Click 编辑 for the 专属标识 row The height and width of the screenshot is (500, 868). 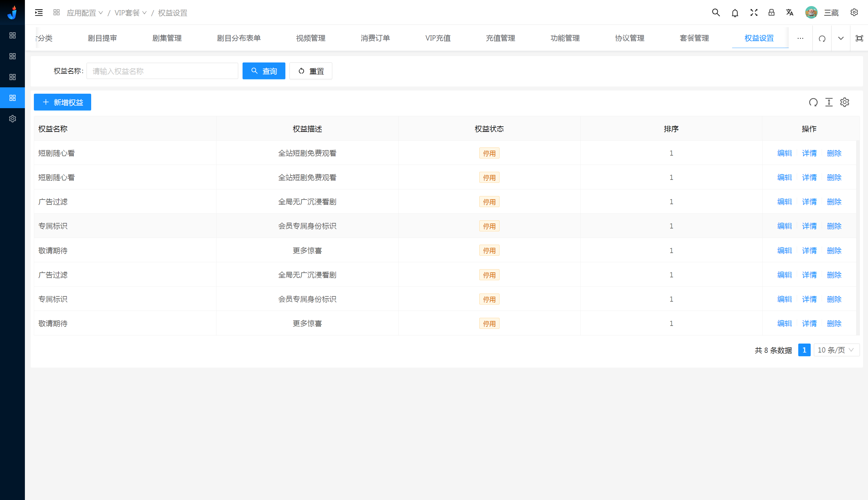click(x=784, y=226)
